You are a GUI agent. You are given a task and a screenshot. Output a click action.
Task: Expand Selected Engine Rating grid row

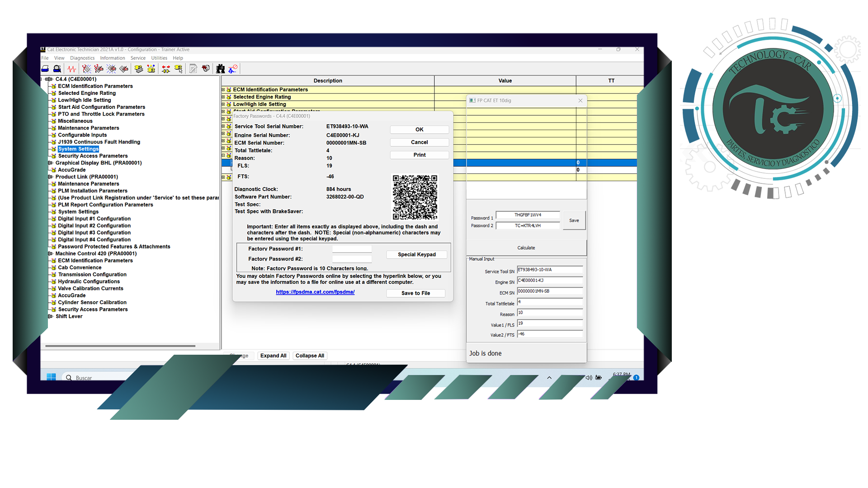[x=223, y=97]
